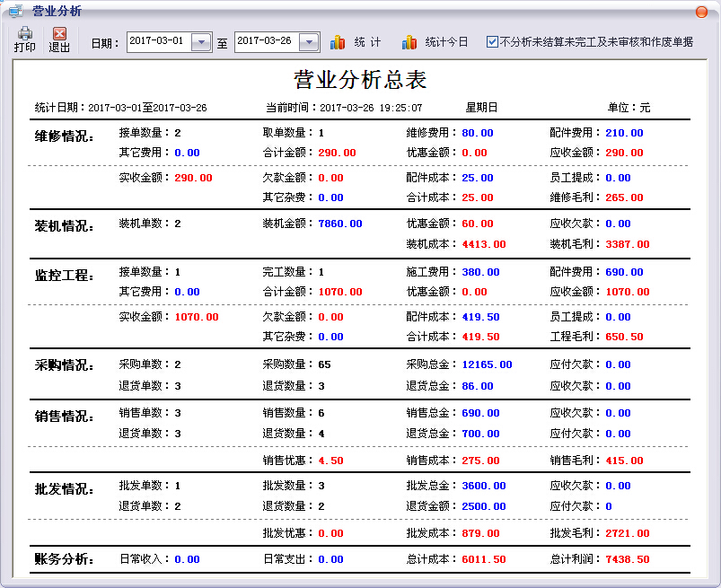Click the 2017-03-26 end date field

[267, 41]
